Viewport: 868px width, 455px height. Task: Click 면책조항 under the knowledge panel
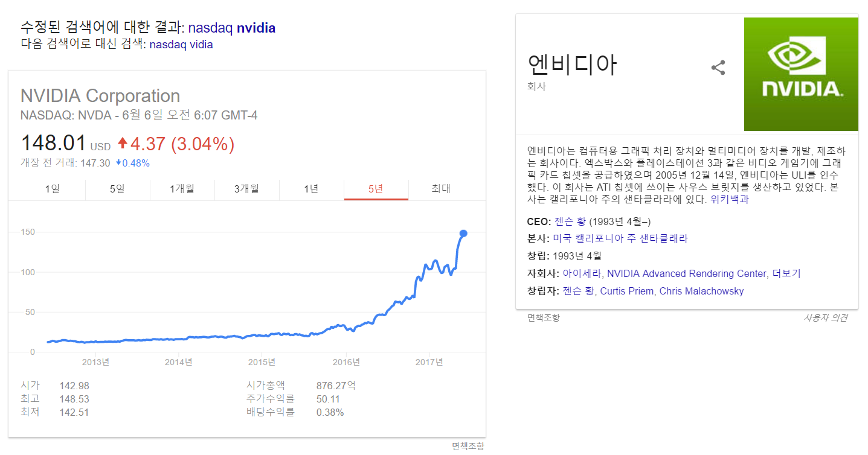[x=544, y=317]
